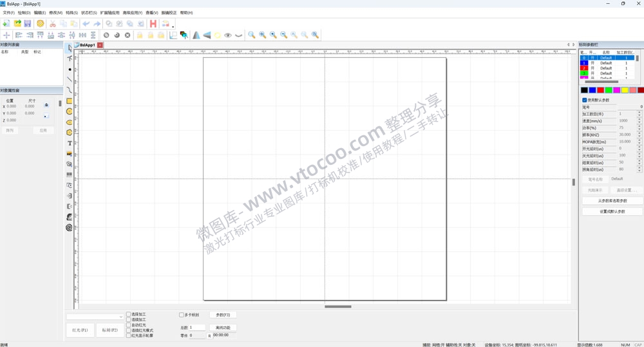Screen dimensions: 644x347
Task: Toggle the 红光显示轮廓 checkbox
Action: pos(129,335)
